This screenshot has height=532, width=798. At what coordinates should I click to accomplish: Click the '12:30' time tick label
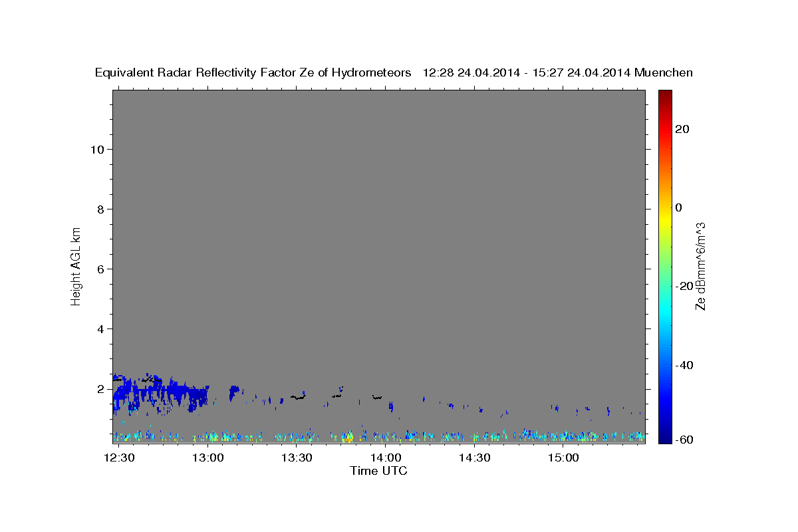click(120, 458)
